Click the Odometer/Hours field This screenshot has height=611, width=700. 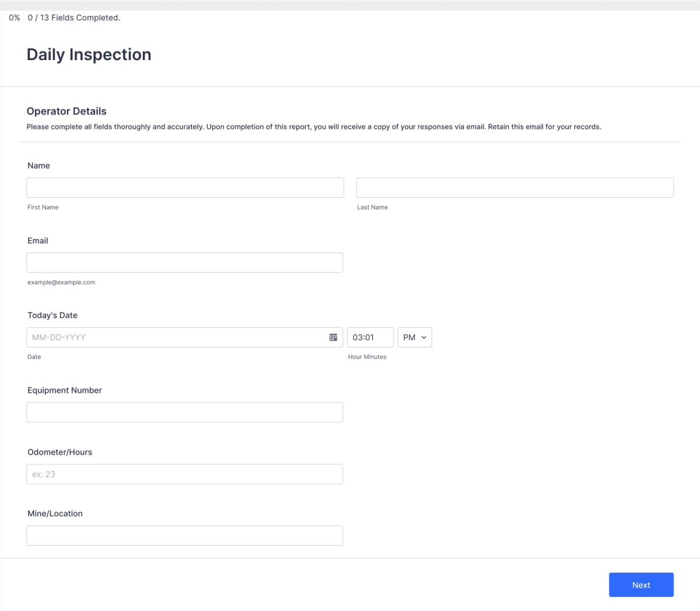[x=185, y=473]
